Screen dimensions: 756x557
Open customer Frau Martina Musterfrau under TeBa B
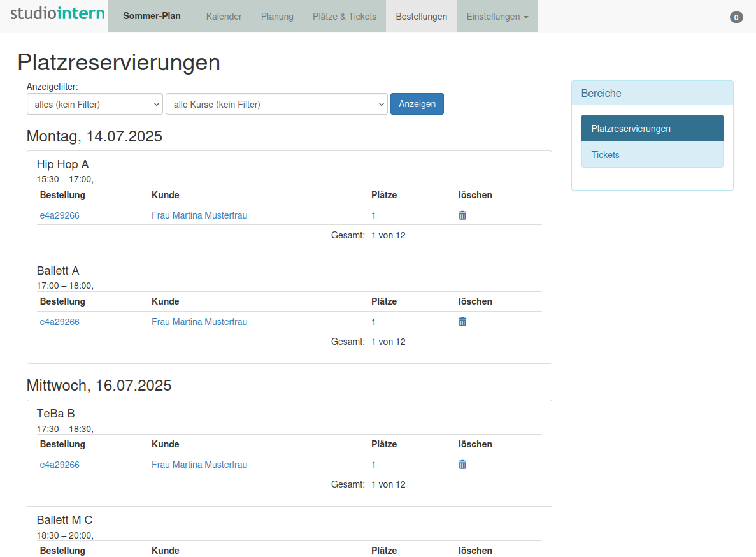coord(199,465)
